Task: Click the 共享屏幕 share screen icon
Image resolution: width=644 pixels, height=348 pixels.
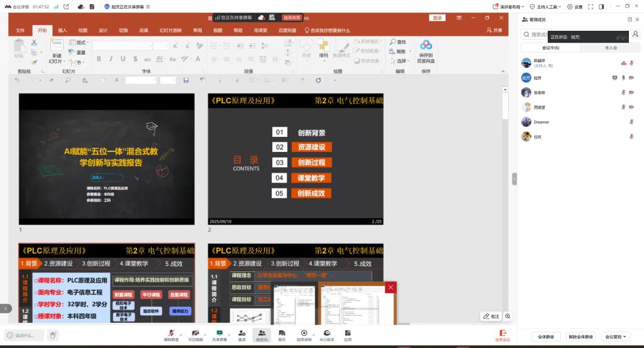Action: click(219, 333)
